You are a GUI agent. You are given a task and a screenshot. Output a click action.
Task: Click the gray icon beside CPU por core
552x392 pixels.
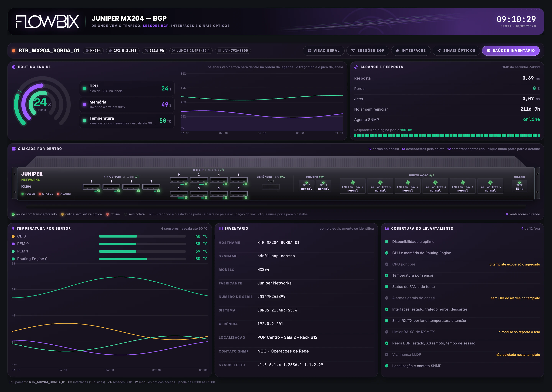tap(387, 264)
